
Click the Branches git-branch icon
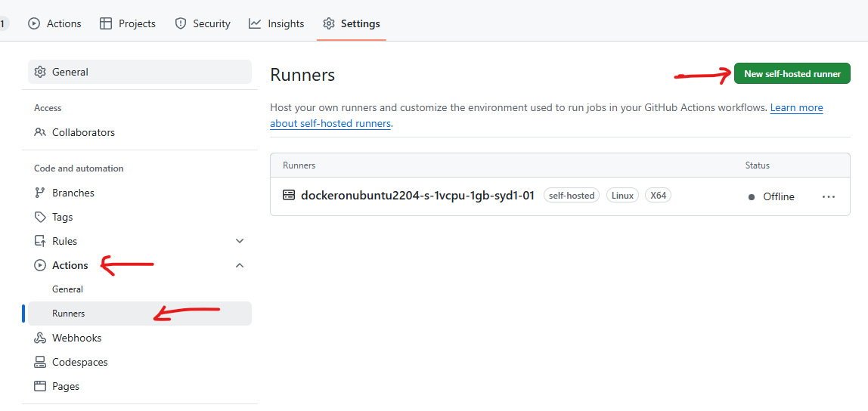pyautogui.click(x=40, y=193)
